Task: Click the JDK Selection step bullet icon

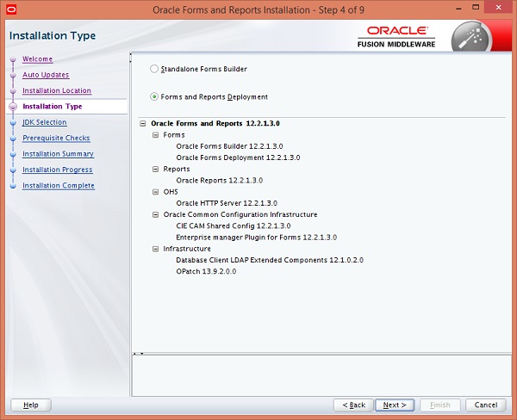Action: [x=13, y=123]
